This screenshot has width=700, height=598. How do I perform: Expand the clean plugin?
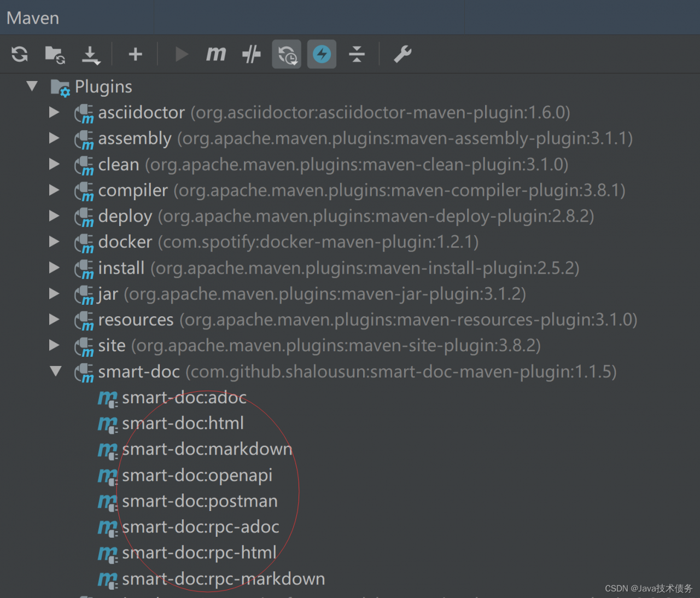(54, 164)
